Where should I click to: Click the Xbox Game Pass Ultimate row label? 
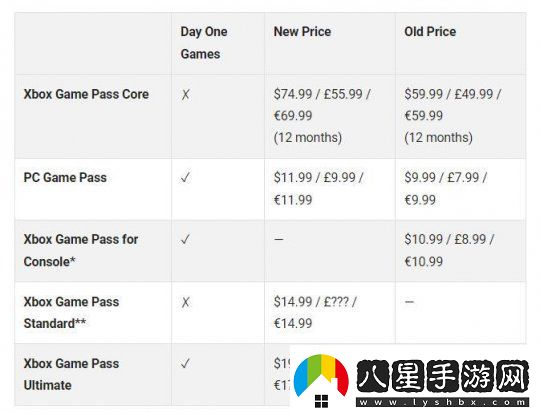click(x=71, y=374)
